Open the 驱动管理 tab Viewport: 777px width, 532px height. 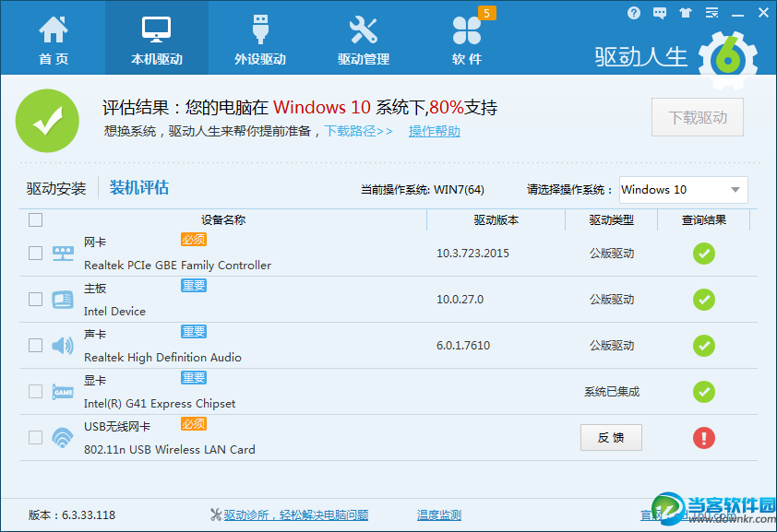tap(364, 39)
